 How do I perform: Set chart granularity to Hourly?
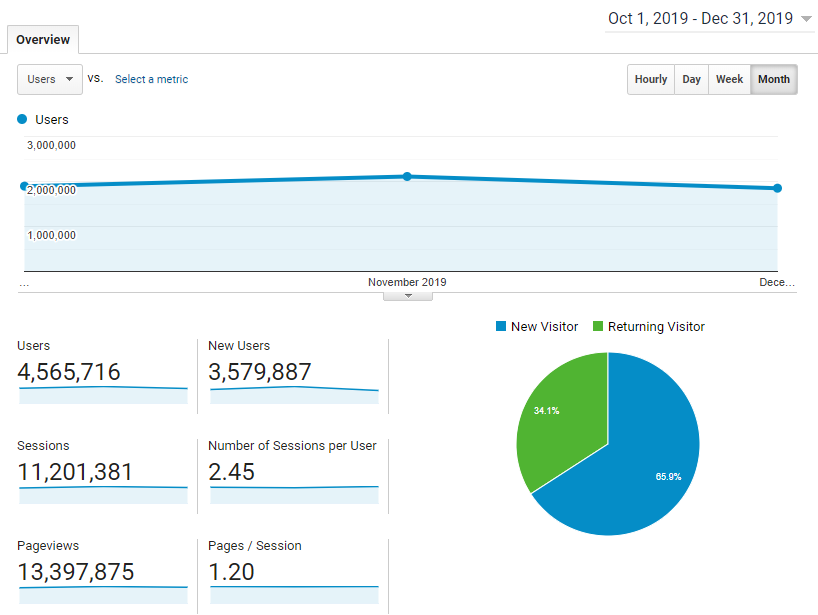[651, 79]
